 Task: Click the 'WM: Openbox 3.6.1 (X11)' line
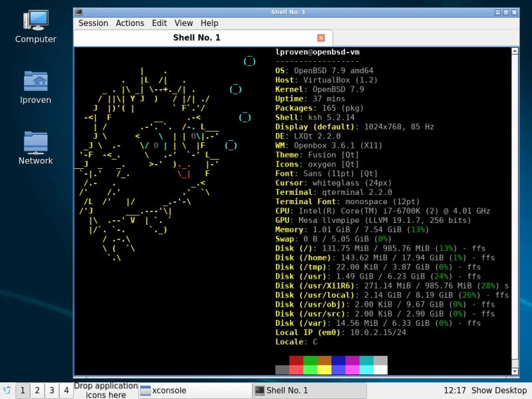coord(329,146)
